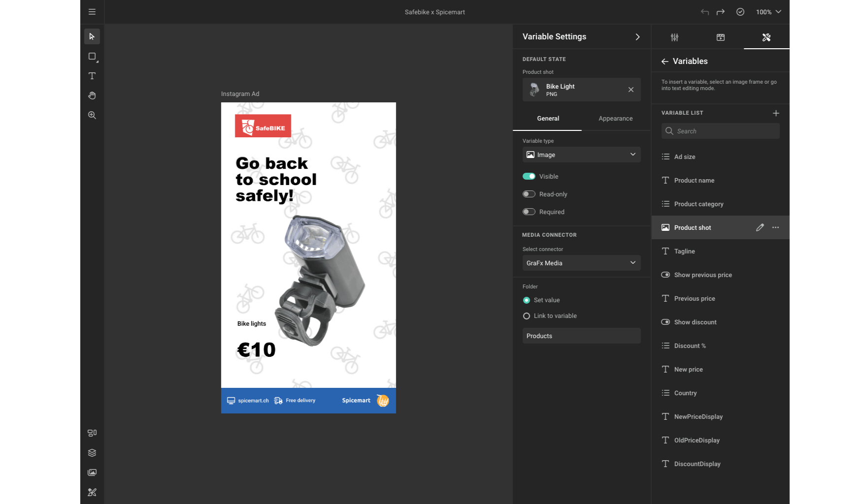
Task: Open the layouts panel icon
Action: pyautogui.click(x=92, y=433)
